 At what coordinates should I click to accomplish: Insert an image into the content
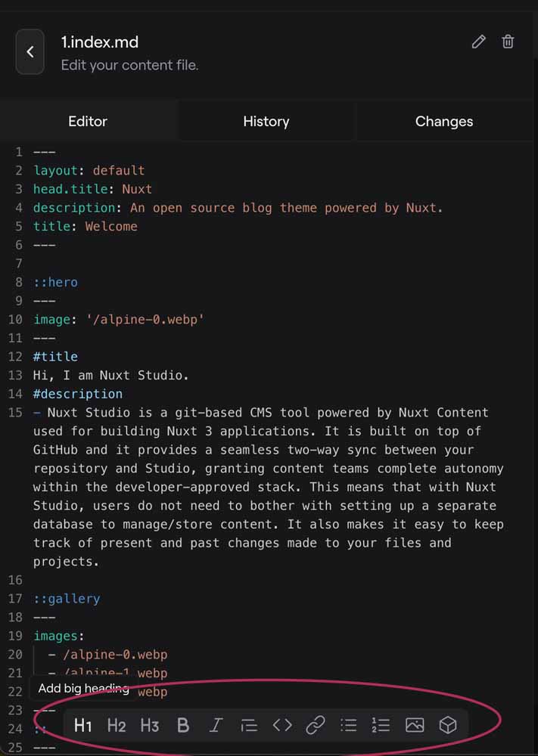click(x=415, y=725)
